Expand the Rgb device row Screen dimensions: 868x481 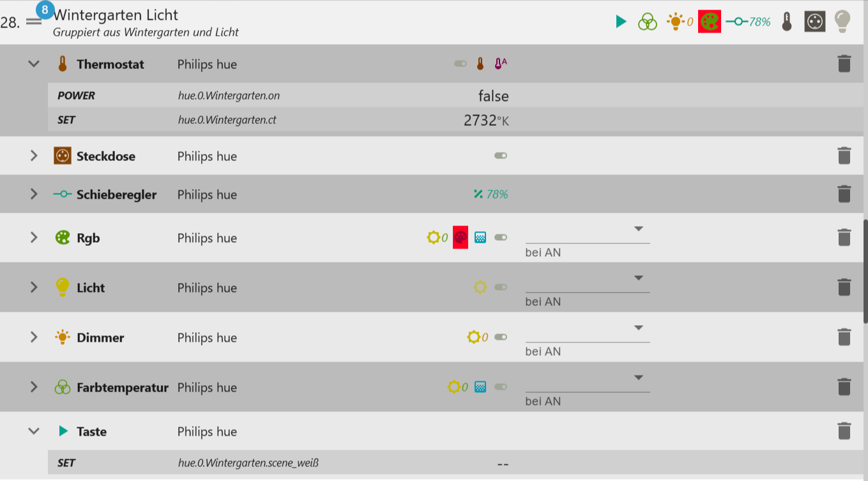[x=34, y=237]
